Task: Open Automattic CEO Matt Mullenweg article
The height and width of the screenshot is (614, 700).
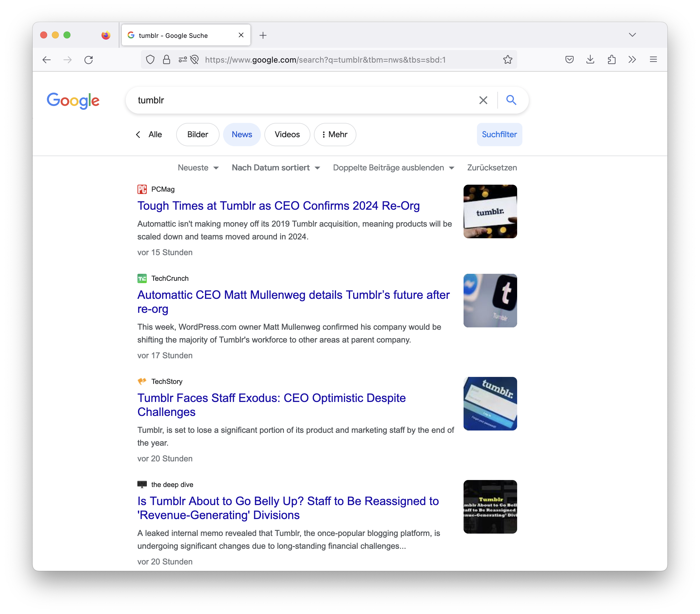Action: click(294, 302)
